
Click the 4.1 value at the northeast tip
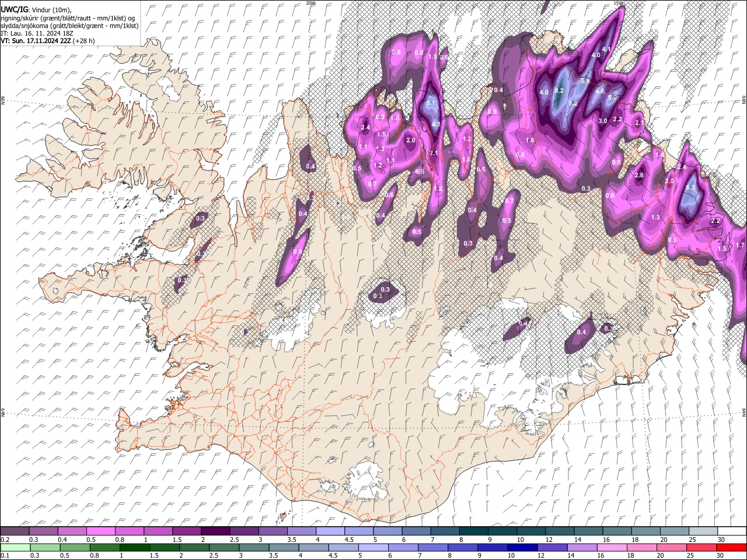click(x=606, y=49)
